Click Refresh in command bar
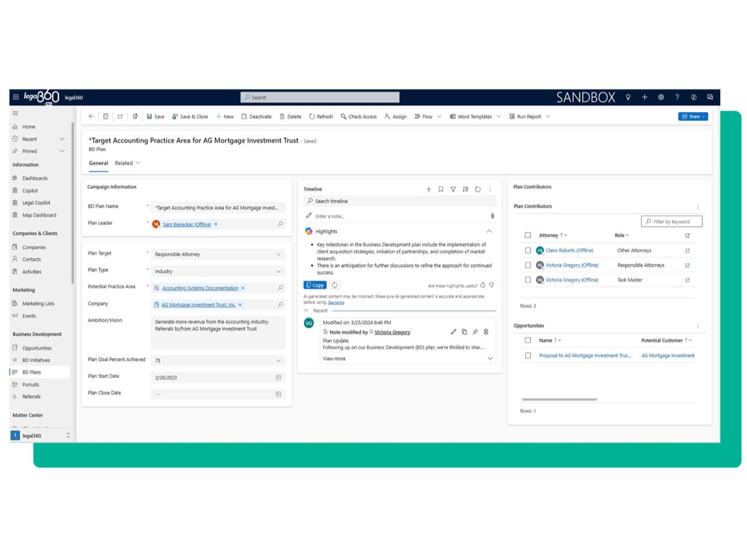This screenshot has height=560, width=747. point(321,116)
